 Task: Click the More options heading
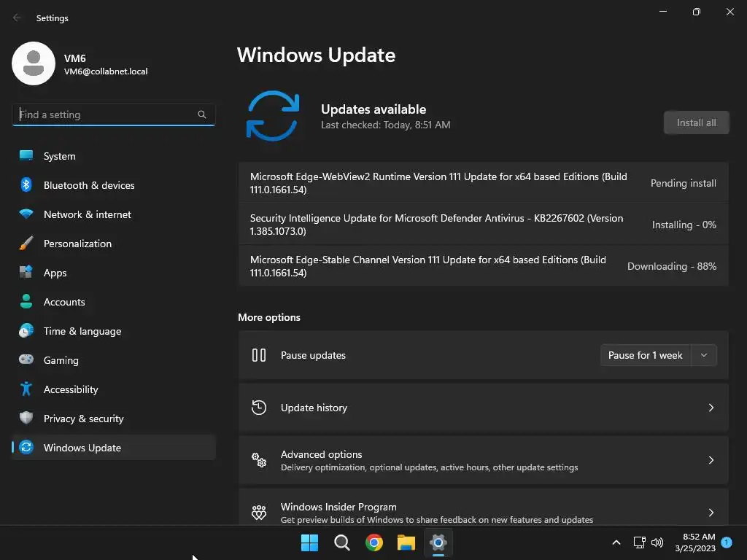click(x=269, y=317)
